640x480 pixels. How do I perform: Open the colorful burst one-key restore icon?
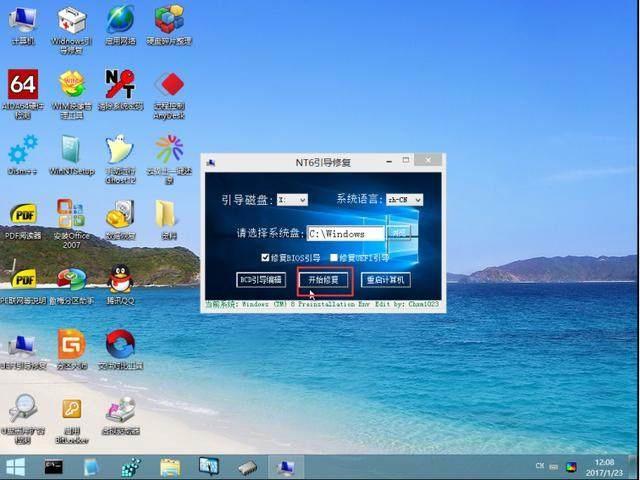tap(169, 159)
